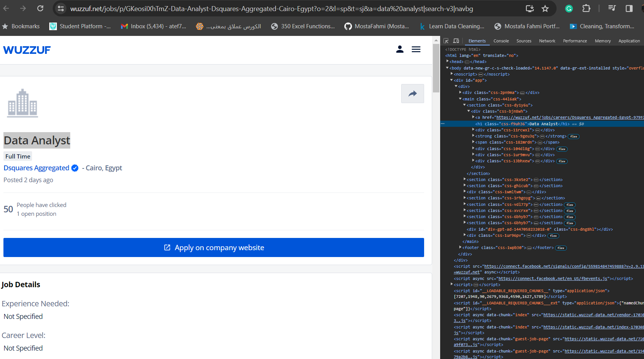Screen dimensions: 644x359
Task: Open the media control icon
Action: click(x=612, y=8)
